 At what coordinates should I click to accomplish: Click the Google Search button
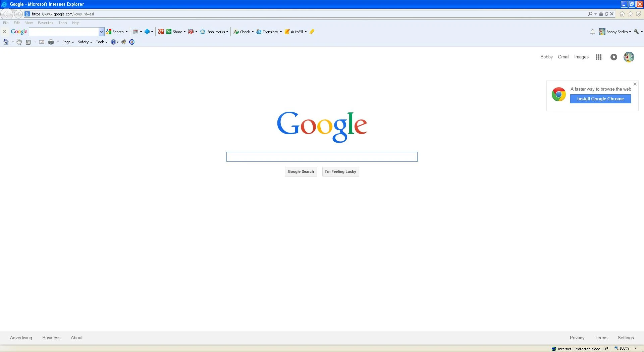pos(301,171)
